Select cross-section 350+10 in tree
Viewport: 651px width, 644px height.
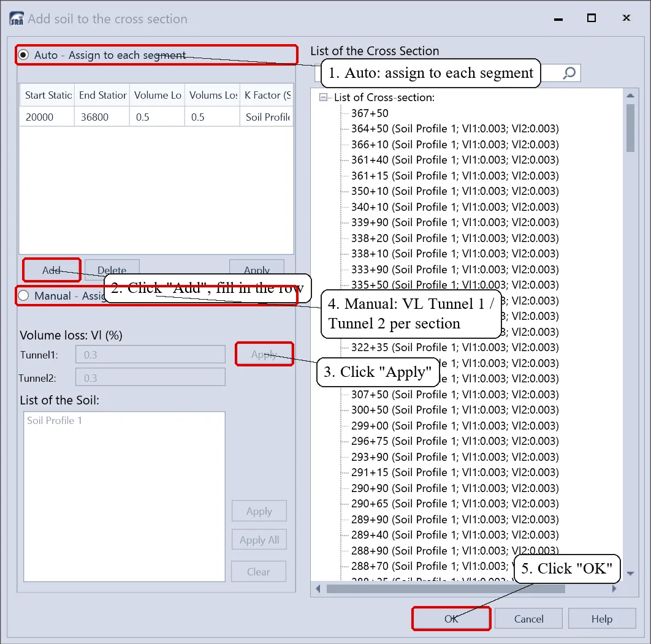[455, 191]
